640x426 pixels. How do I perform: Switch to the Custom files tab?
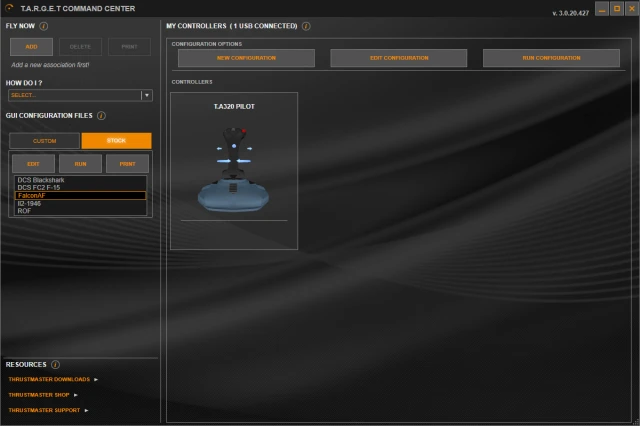(x=44, y=141)
